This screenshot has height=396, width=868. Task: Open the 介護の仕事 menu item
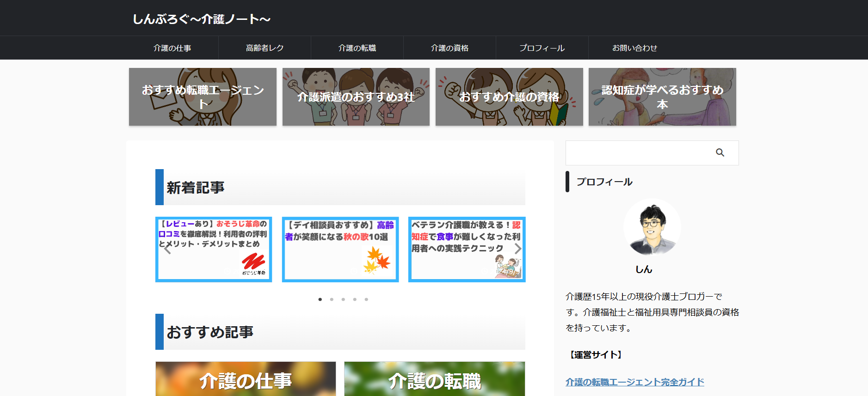pos(172,48)
